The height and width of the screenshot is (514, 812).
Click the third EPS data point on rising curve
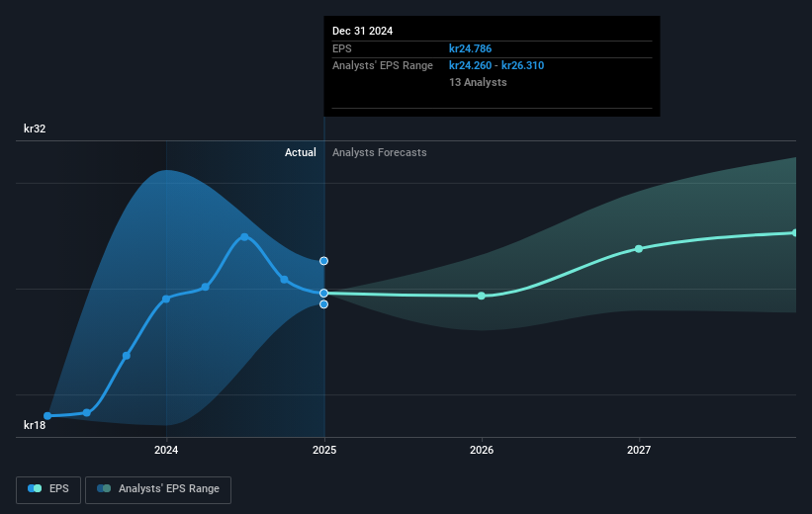coord(127,356)
